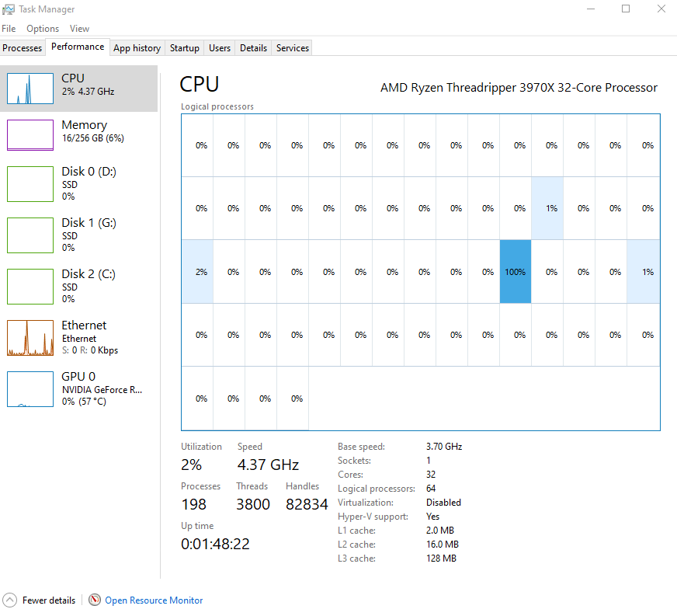Screen dimensions: 677x616
Task: Switch to the Details tab
Action: pos(253,48)
